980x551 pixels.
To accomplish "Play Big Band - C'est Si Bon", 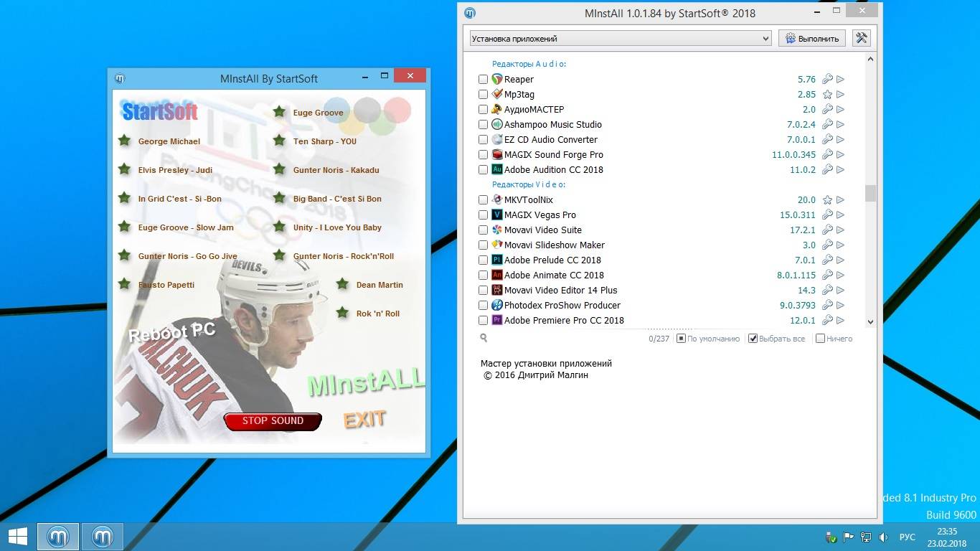I will [337, 199].
